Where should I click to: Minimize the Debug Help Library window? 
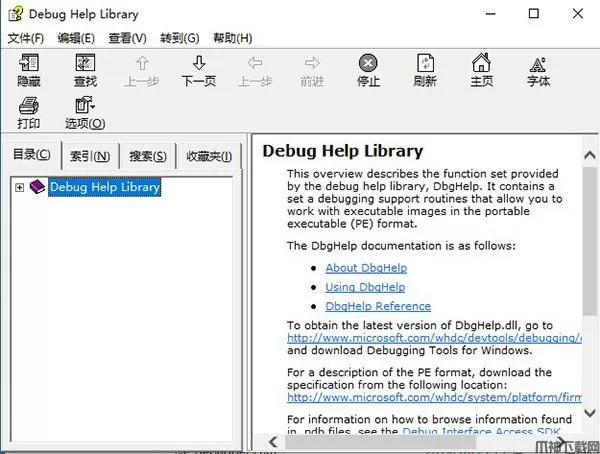pyautogui.click(x=490, y=14)
